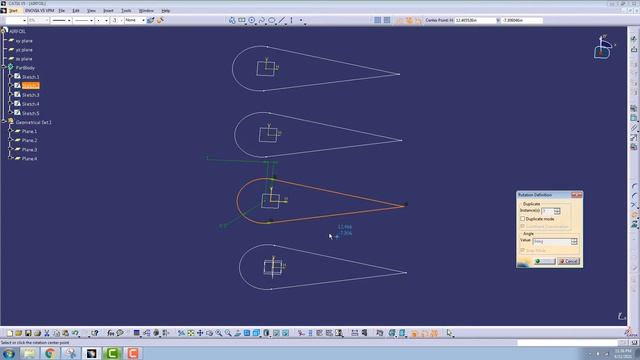Select Sketch.4 in the tree
The width and height of the screenshot is (640, 360).
coord(31,104)
